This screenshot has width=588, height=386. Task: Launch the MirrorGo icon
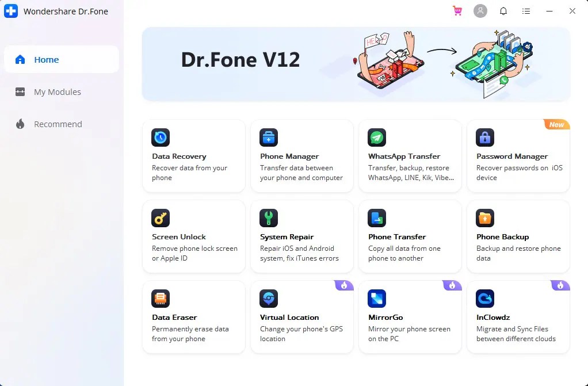[377, 299]
